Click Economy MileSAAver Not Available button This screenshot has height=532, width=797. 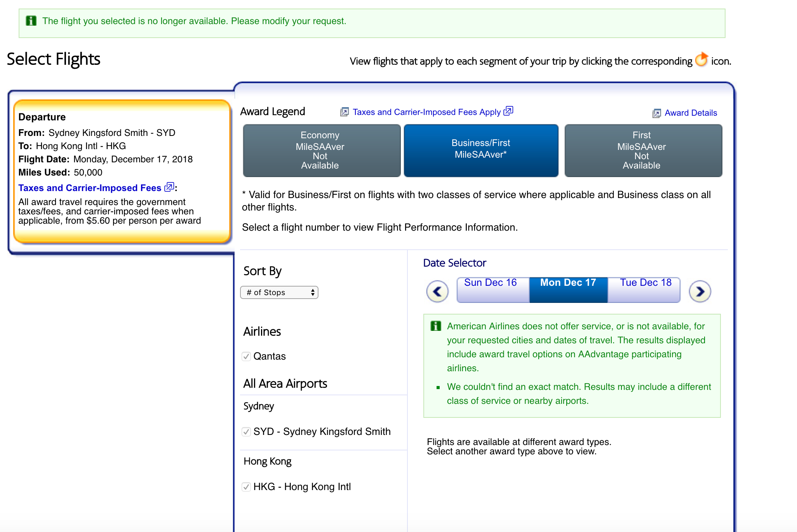click(x=321, y=150)
